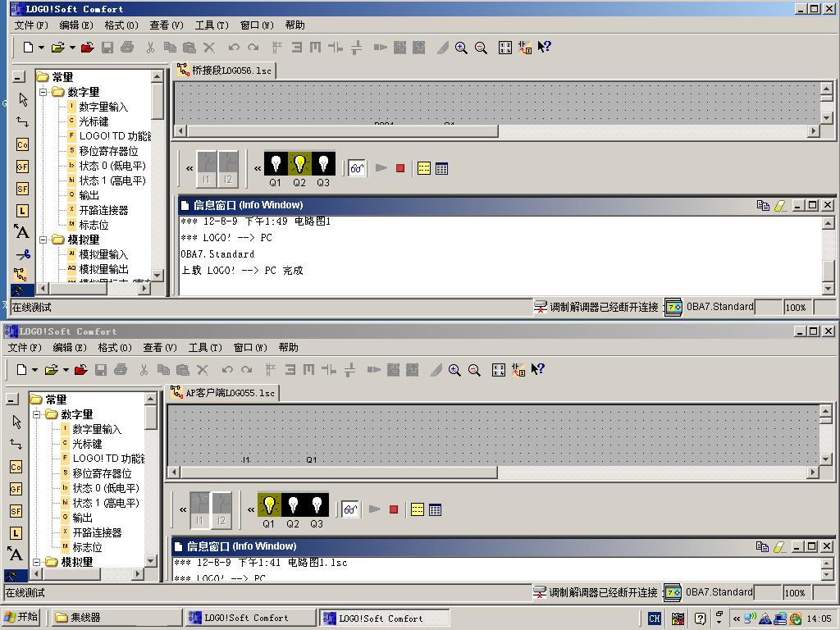Click the CH language indicator in system tray
Screen dimensions: 840x630
tap(654, 619)
